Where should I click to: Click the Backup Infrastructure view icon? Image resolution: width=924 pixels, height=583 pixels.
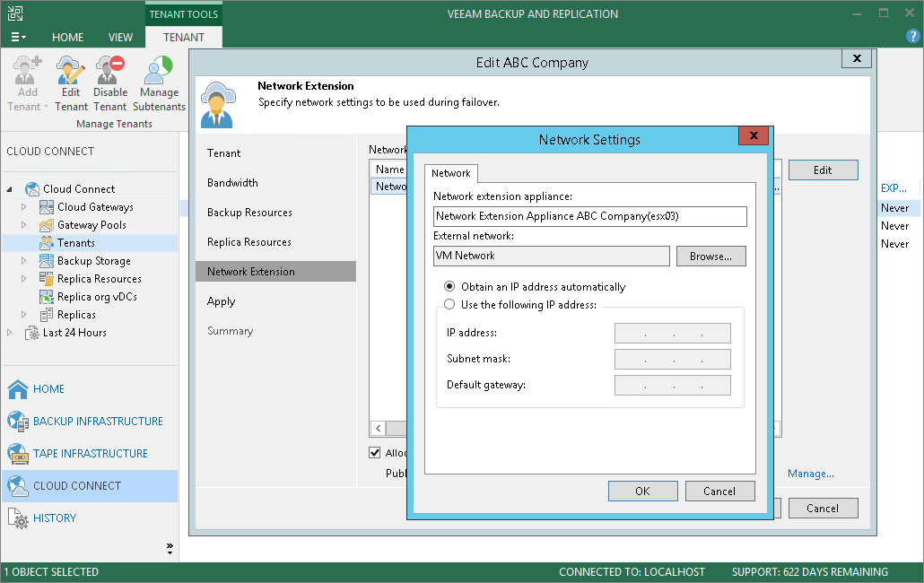point(18,421)
